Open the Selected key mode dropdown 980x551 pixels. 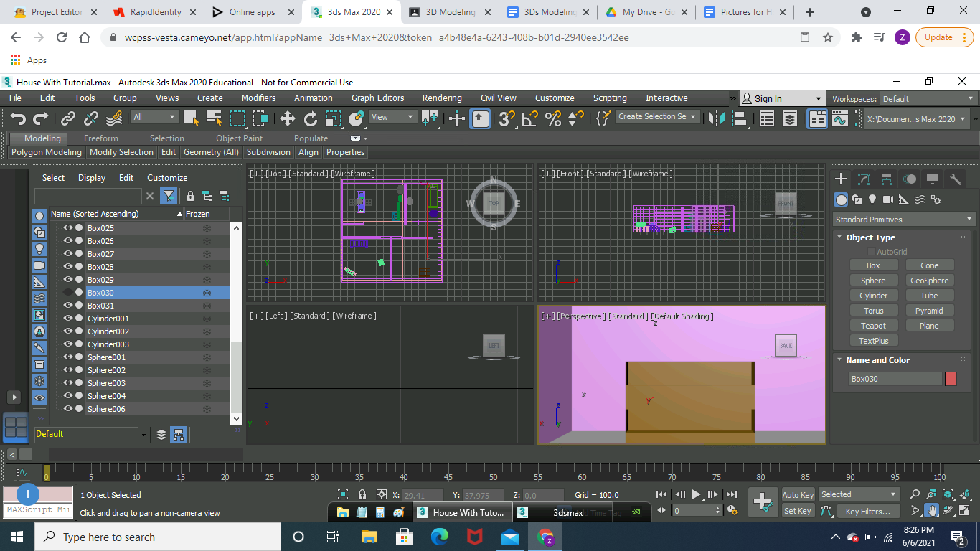tap(859, 494)
